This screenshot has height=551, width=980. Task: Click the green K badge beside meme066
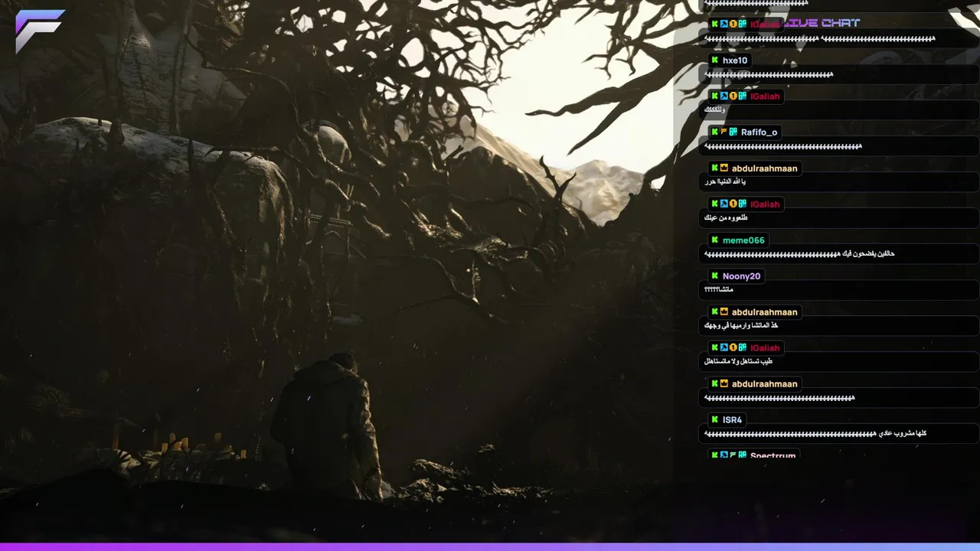tap(715, 240)
